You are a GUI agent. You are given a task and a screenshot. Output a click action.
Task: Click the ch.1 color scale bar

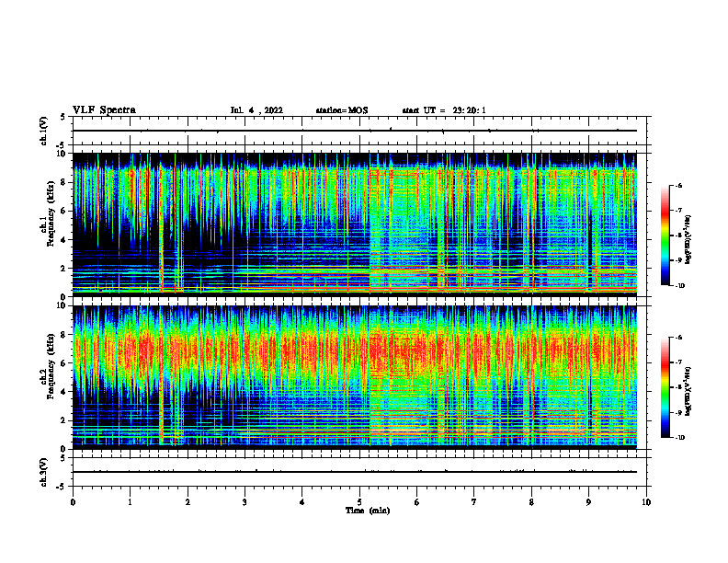coord(665,236)
